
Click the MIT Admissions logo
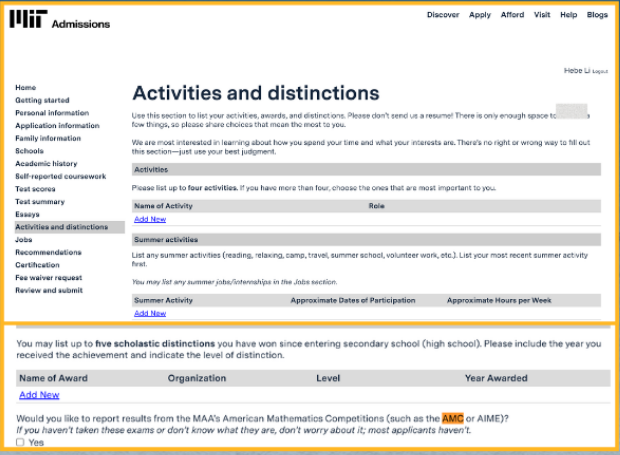click(x=60, y=19)
